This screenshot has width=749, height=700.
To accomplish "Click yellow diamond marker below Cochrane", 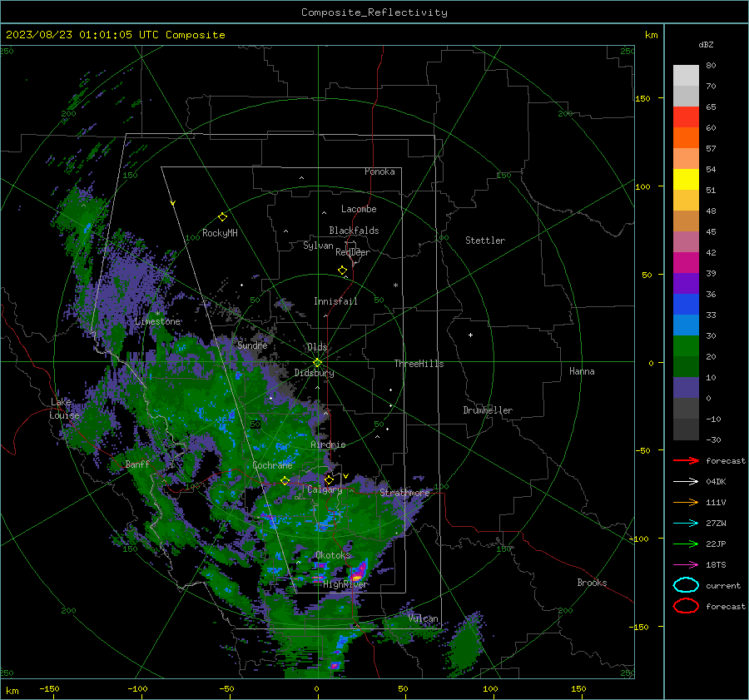I will point(285,480).
